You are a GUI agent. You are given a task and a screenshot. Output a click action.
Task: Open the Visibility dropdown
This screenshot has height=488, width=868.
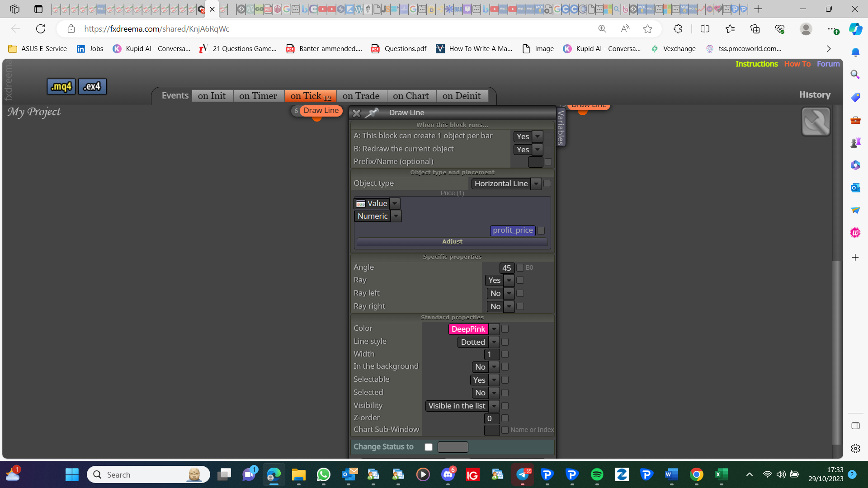click(494, 406)
